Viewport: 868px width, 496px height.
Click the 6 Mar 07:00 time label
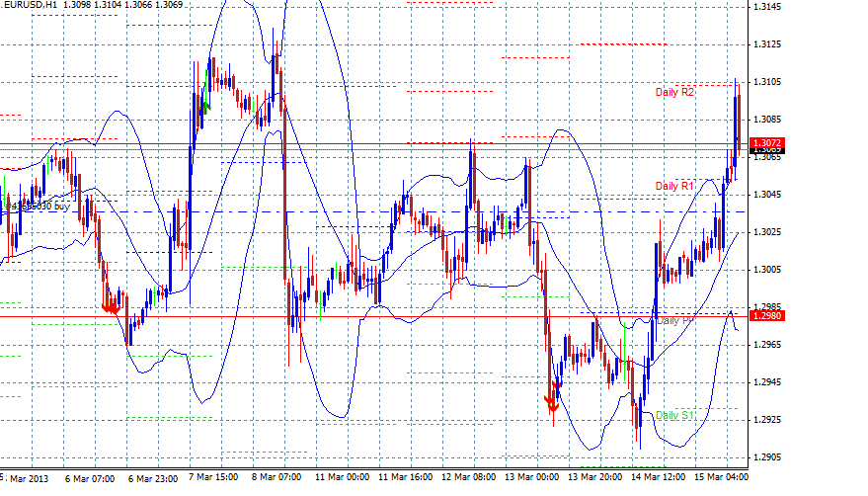(90, 478)
